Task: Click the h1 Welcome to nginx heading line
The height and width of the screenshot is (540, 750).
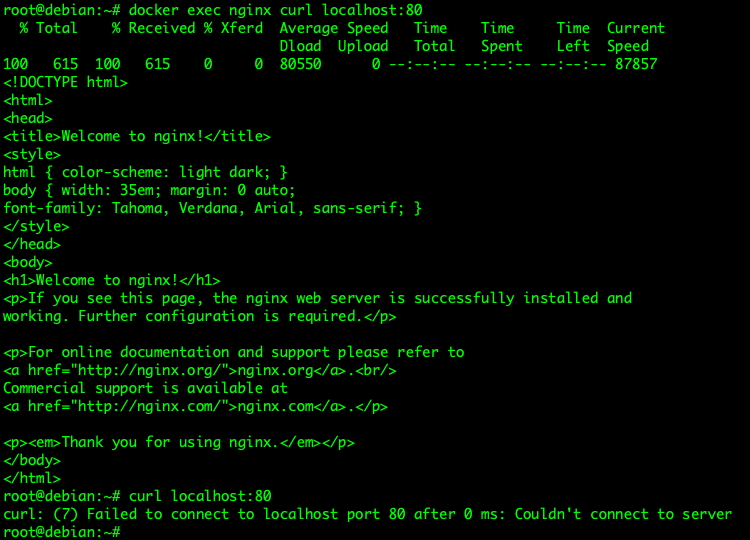Action: coord(111,280)
